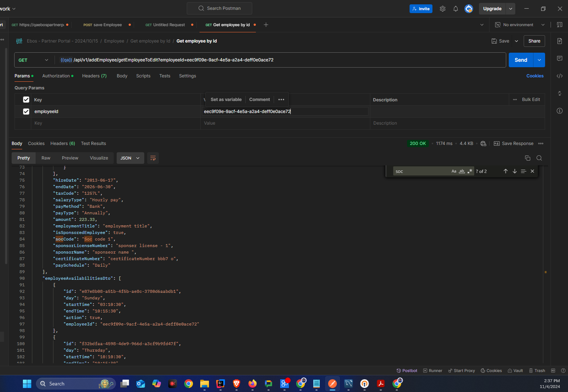
Task: Open the code snippet icon in right sidebar
Action: [x=560, y=76]
